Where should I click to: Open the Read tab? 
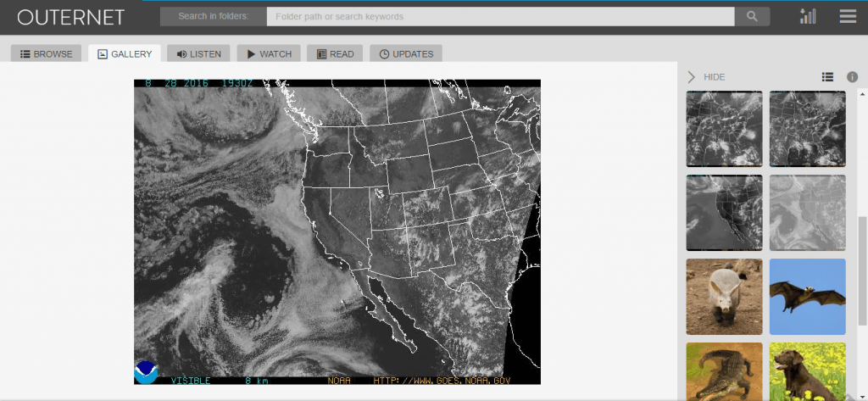coord(335,53)
